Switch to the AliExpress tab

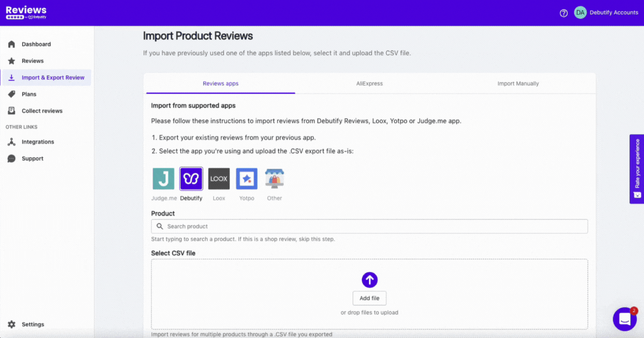pos(369,84)
